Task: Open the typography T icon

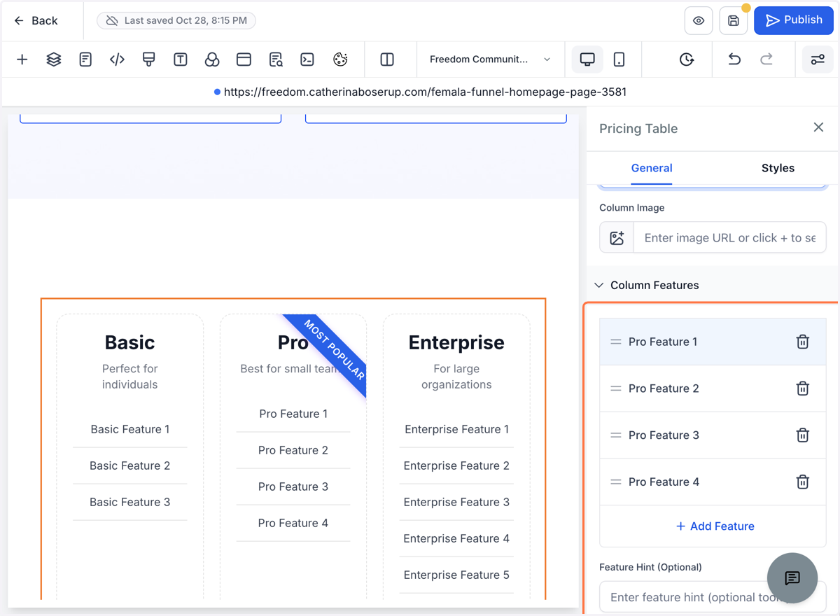Action: pos(181,59)
